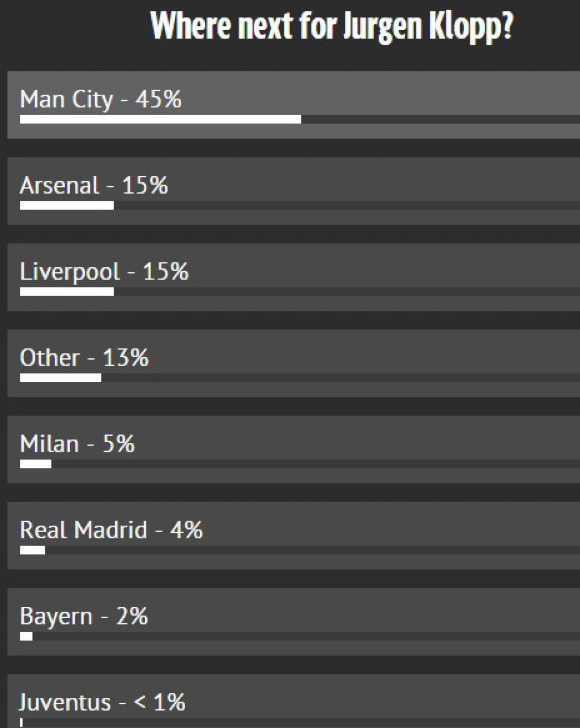Click the poll title Where next for Jurgen Klopp
Viewport: 580px width, 728px height.
[x=332, y=26]
